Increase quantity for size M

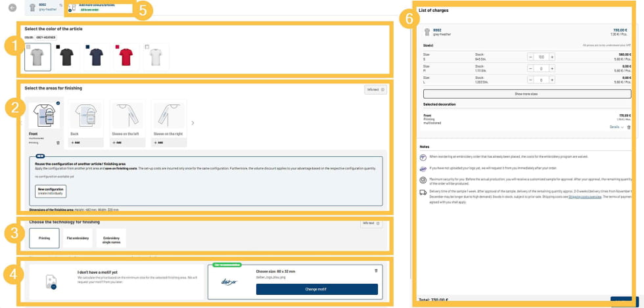coord(552,68)
